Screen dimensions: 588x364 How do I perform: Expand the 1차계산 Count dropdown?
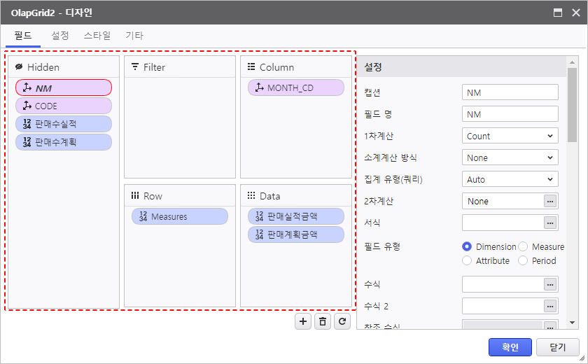(510, 136)
